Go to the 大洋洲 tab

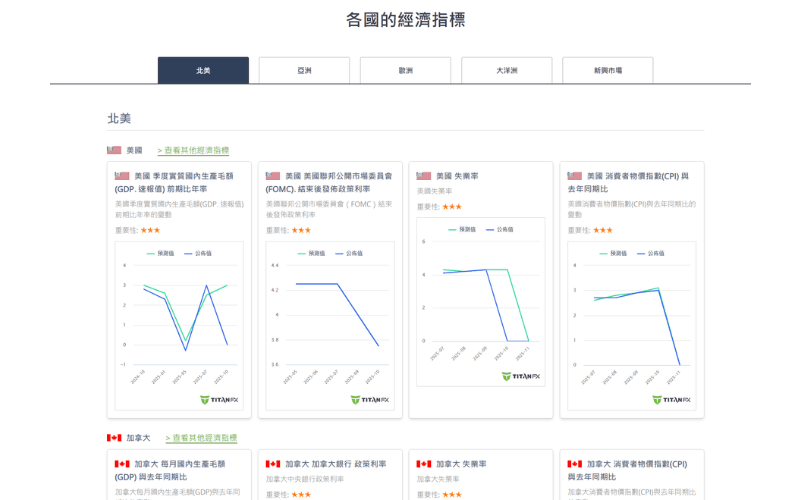(506, 71)
